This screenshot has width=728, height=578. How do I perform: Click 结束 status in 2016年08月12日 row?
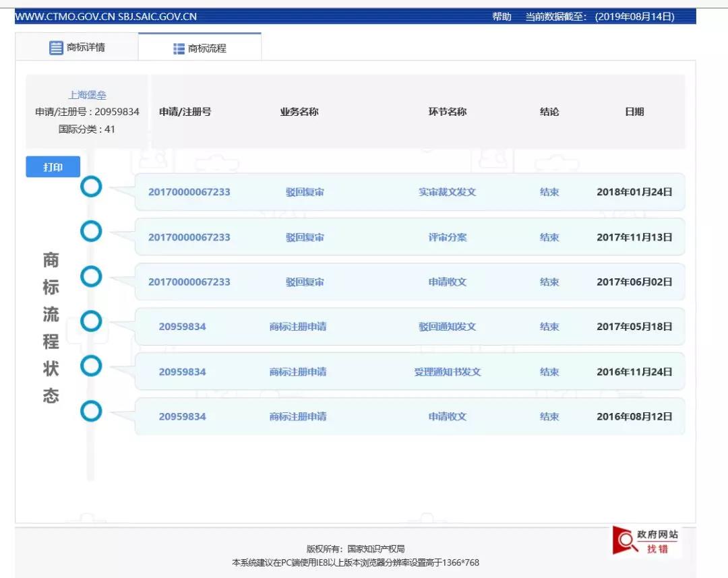(549, 416)
